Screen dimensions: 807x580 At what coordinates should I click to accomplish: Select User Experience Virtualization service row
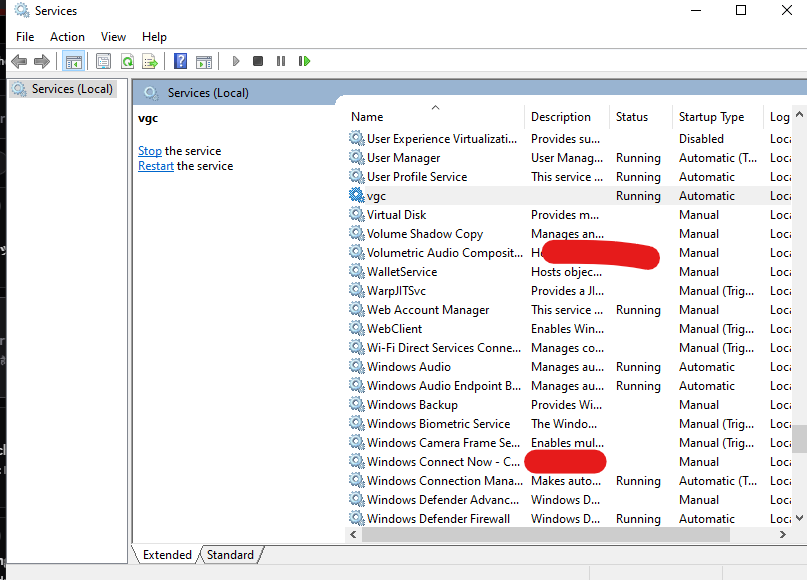570,139
